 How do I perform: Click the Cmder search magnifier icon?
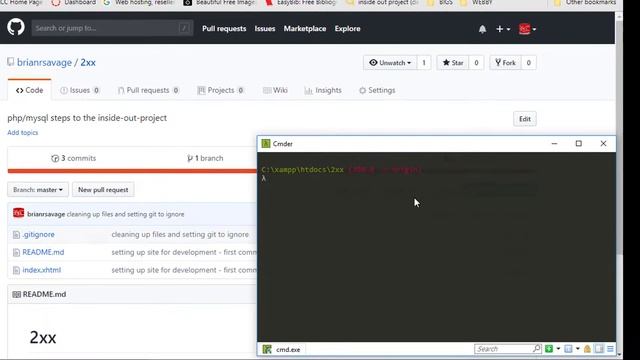[536, 349]
